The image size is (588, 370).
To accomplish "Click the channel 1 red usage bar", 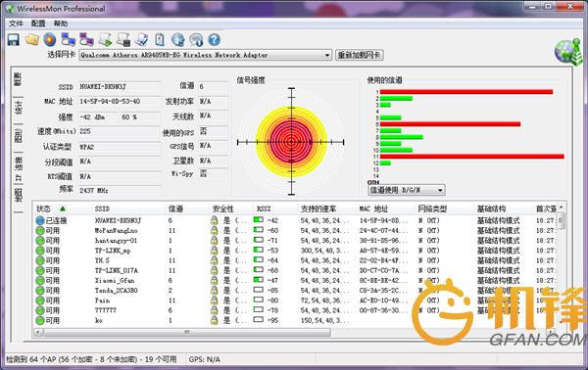I will 466,92.
